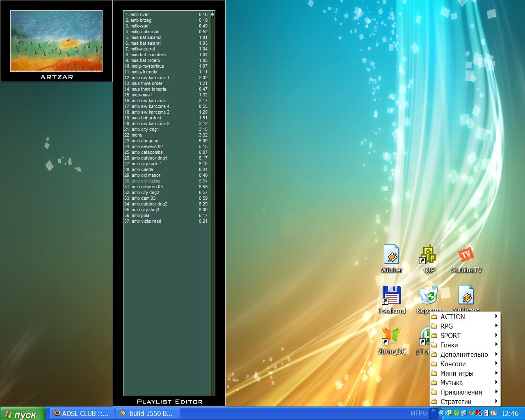Click the ARTZAR album art thumbnail

(56, 41)
